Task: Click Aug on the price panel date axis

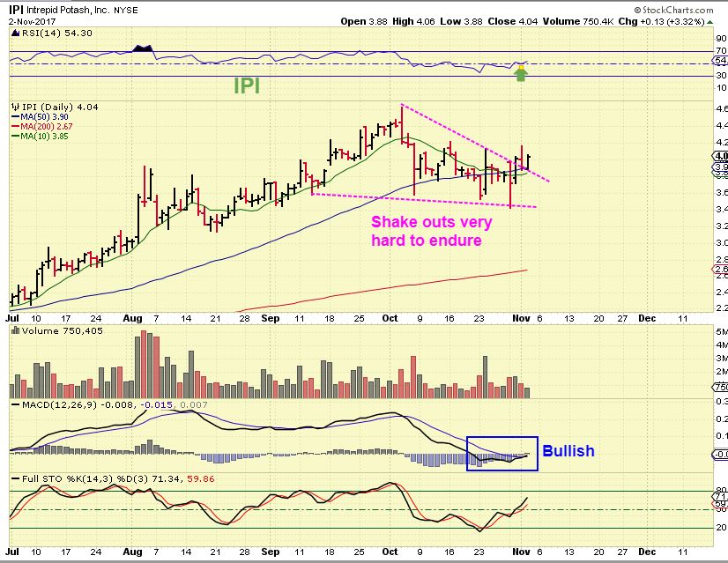Action: [133, 318]
